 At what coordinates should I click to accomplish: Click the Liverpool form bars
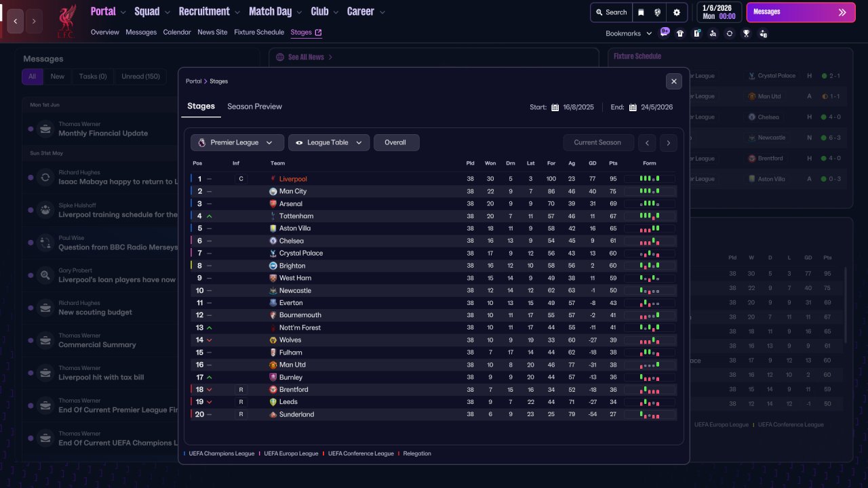(x=650, y=179)
